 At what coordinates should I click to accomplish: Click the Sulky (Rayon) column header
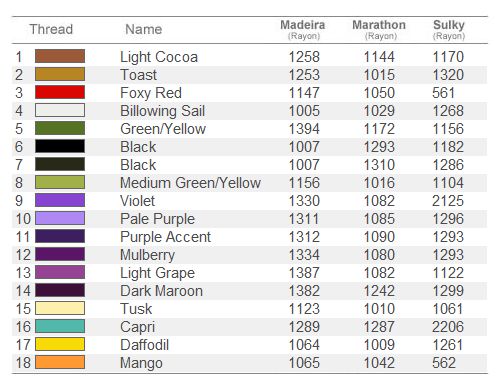(449, 29)
